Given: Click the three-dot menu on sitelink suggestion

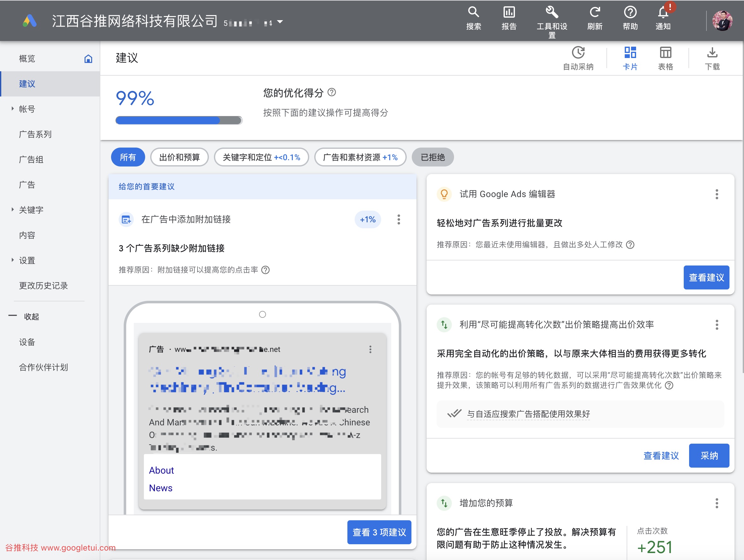Looking at the screenshot, I should point(399,219).
